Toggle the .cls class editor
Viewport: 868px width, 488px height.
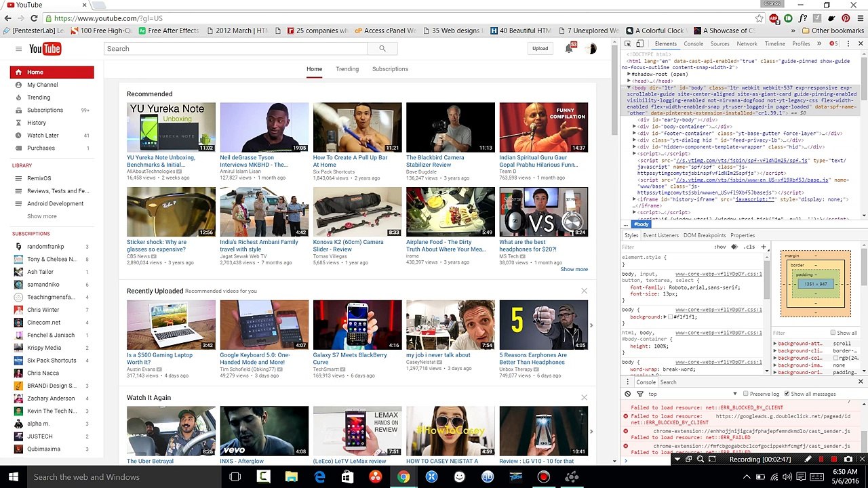tap(749, 247)
